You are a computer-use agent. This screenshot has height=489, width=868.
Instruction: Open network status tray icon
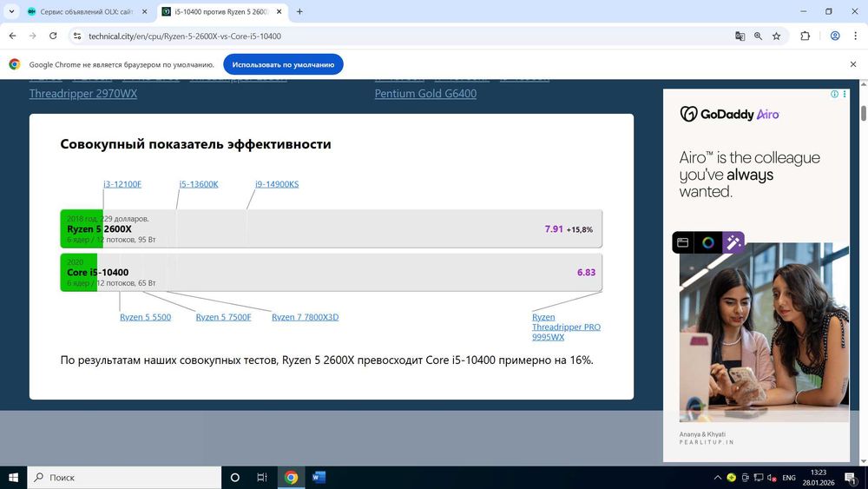(x=759, y=478)
